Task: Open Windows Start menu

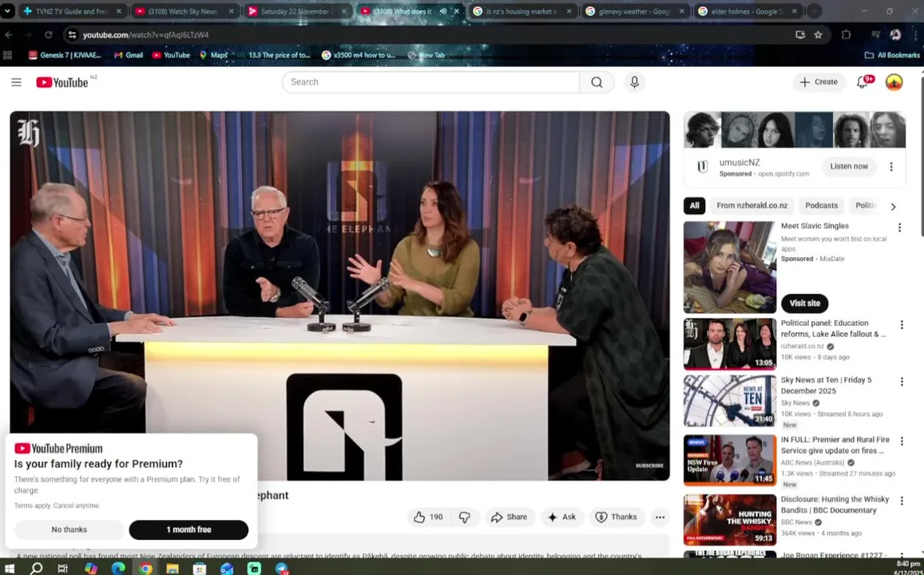Action: coord(10,569)
